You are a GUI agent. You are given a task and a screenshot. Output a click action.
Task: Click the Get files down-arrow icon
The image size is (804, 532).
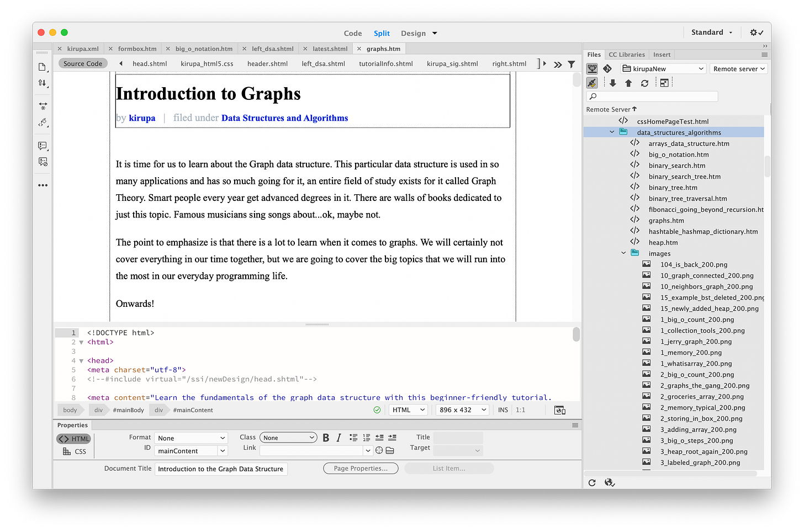[x=612, y=83]
